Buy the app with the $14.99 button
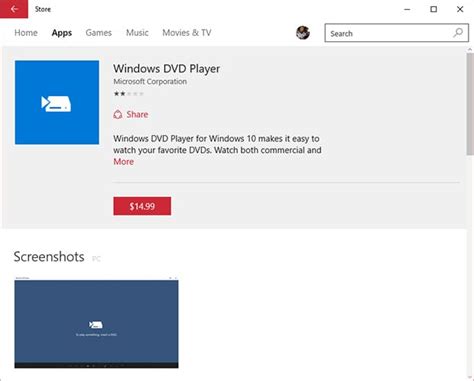474x381 pixels. point(142,206)
